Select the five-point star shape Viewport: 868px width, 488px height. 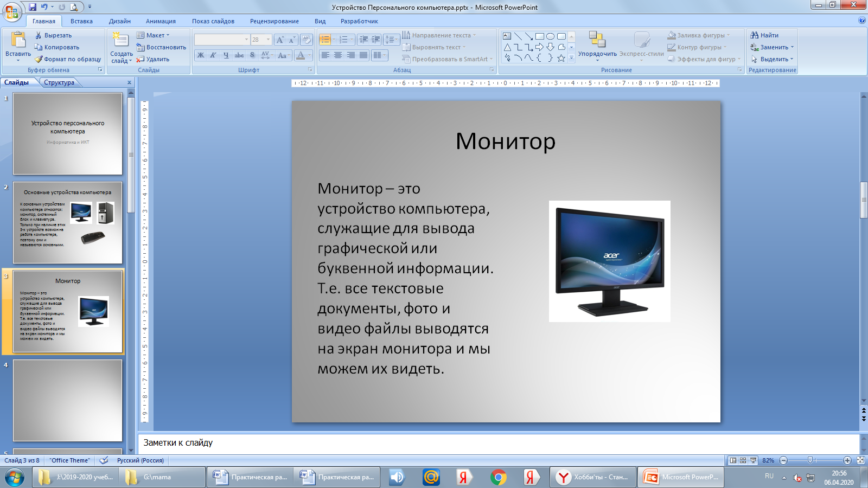(561, 58)
